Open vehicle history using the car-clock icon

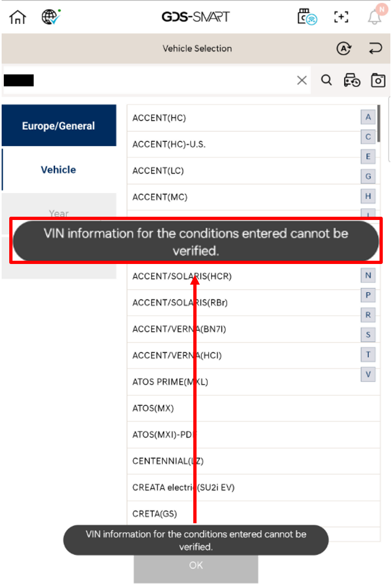[x=352, y=80]
